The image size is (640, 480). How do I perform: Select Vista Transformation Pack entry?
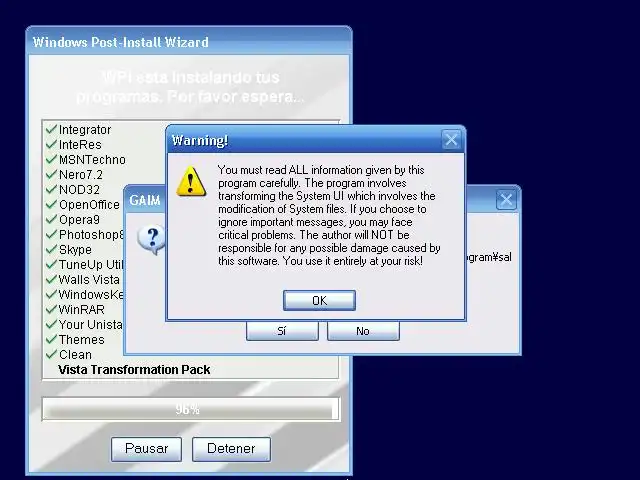(x=134, y=370)
